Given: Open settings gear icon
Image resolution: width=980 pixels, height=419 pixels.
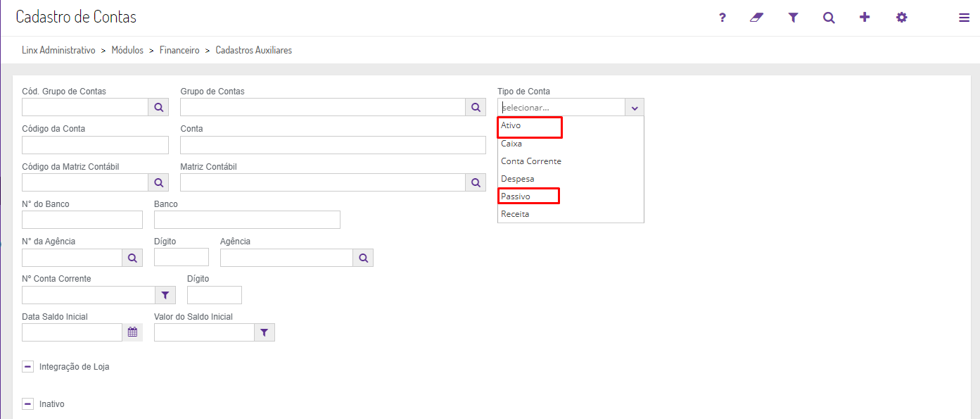Looking at the screenshot, I should [901, 18].
